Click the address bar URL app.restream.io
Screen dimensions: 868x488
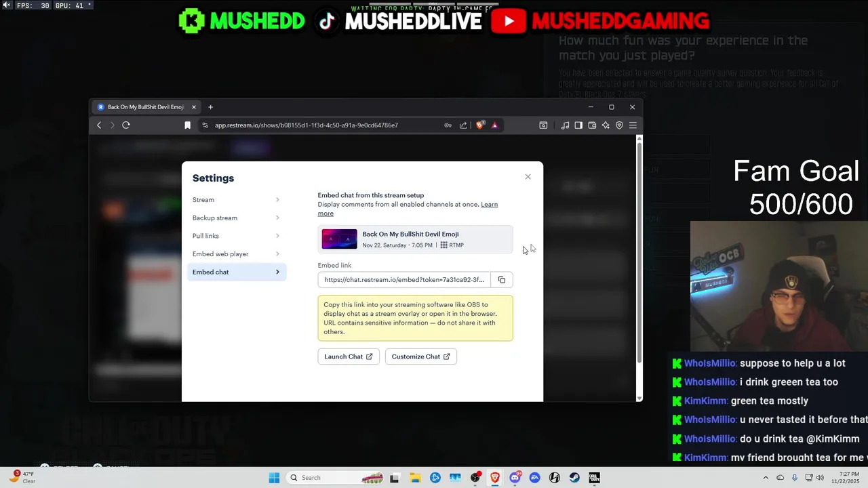[x=306, y=125]
